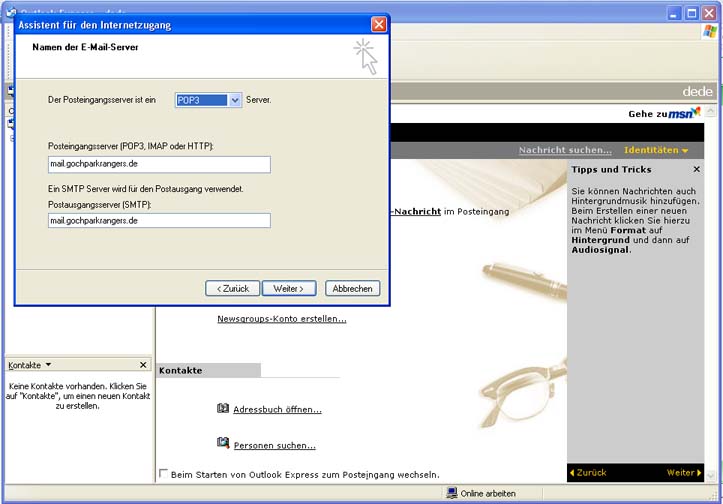Screen dimensions: 723x504
Task: Click Newsgroups-Konto erstellen link
Action: (x=282, y=319)
